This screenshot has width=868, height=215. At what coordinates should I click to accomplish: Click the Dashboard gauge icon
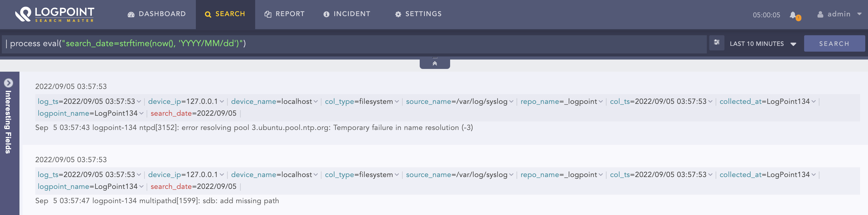click(x=131, y=14)
